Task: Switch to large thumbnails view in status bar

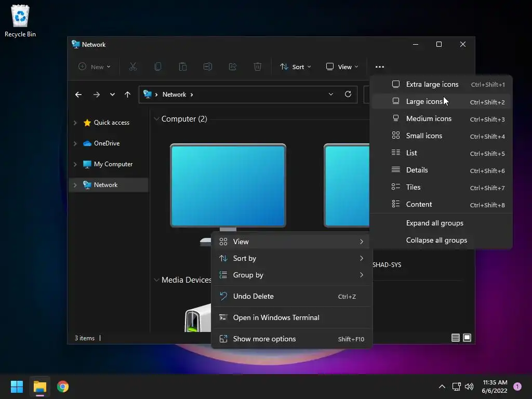Action: 467,338
